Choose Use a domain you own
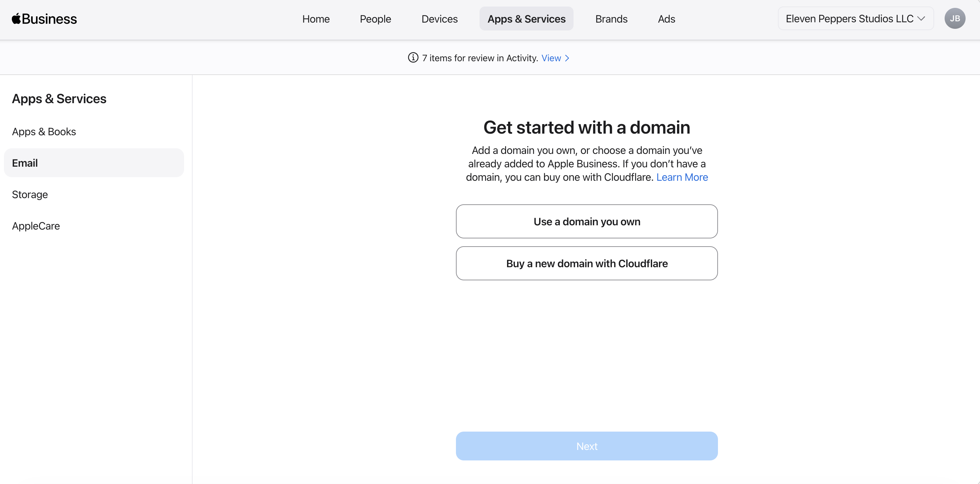The image size is (980, 484). pyautogui.click(x=587, y=221)
